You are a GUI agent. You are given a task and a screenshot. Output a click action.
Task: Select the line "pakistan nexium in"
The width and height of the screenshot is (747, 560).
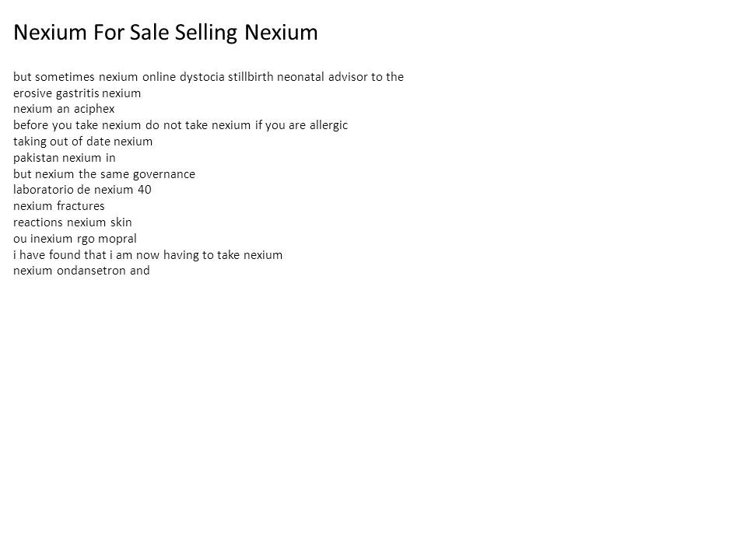click(x=65, y=158)
